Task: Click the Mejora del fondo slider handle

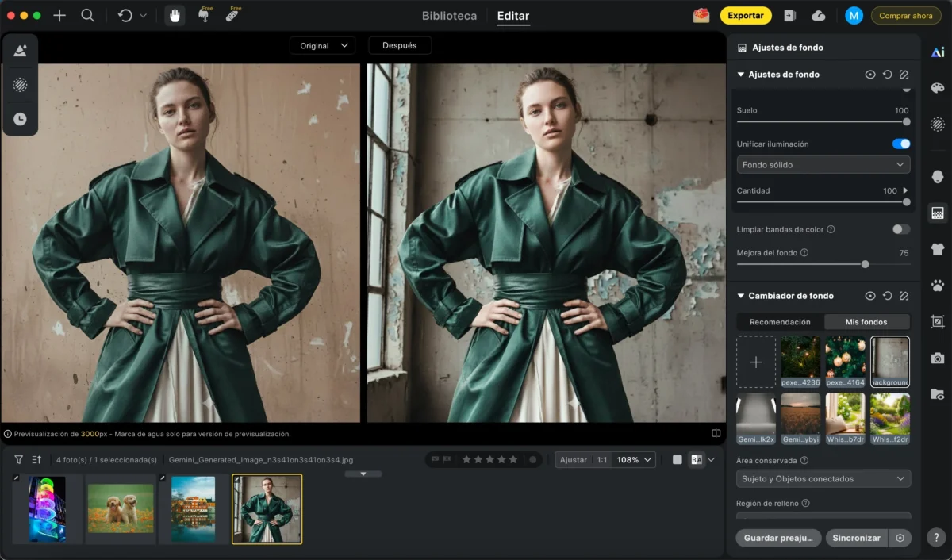Action: pos(865,264)
